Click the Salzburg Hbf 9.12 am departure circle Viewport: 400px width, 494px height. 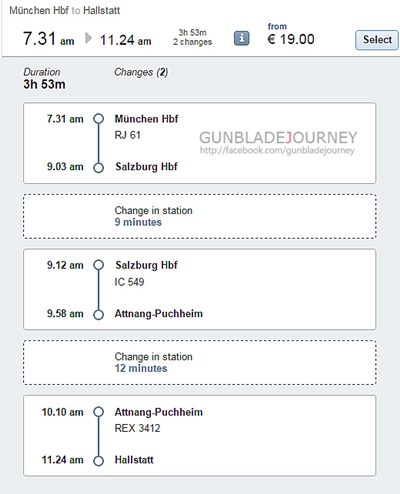98,265
